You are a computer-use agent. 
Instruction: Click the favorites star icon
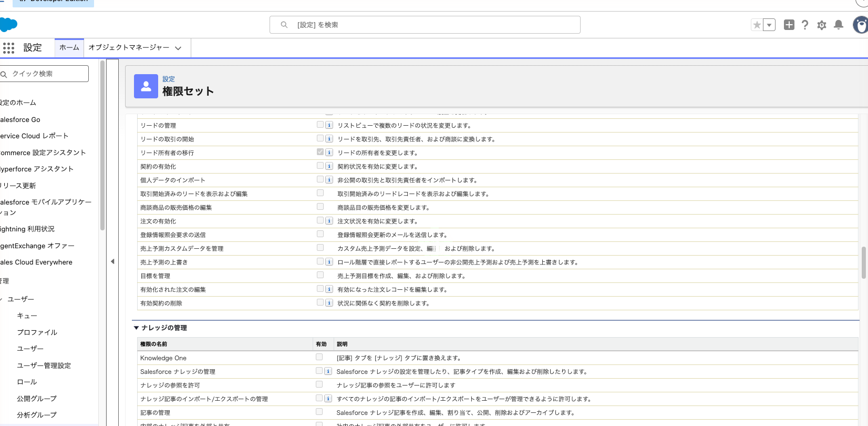757,25
